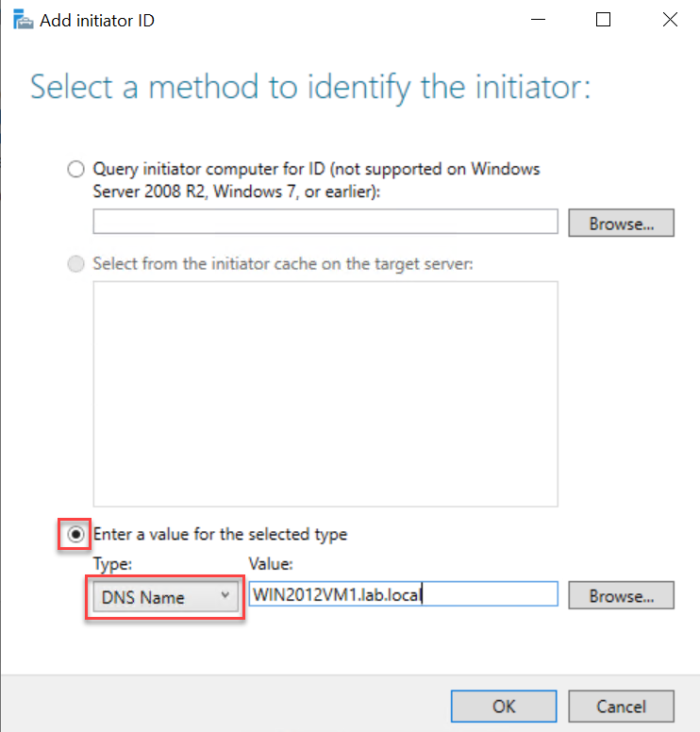The width and height of the screenshot is (700, 732).
Task: Click the Value field containing WIN2012VM1.lab.local
Action: (x=403, y=594)
